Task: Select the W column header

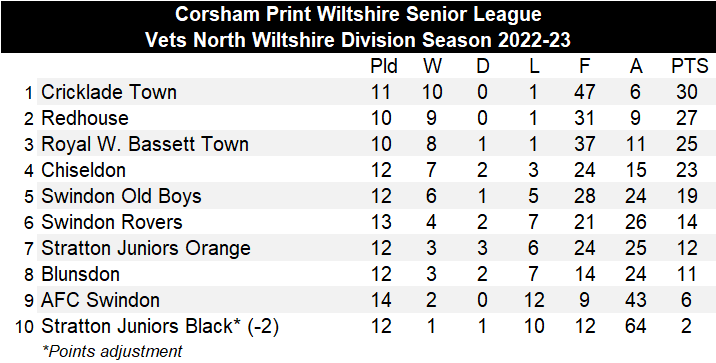Action: click(432, 67)
